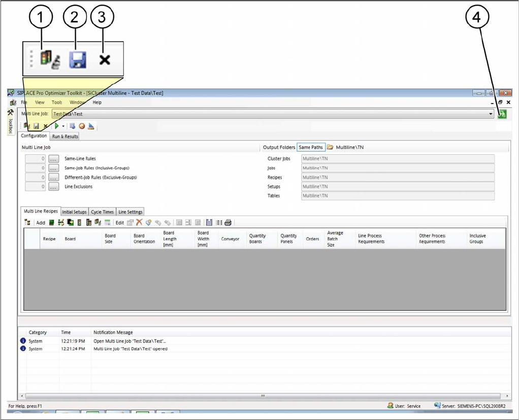Click the printer icon in recipes toolbar
519x420 pixels.
228,222
